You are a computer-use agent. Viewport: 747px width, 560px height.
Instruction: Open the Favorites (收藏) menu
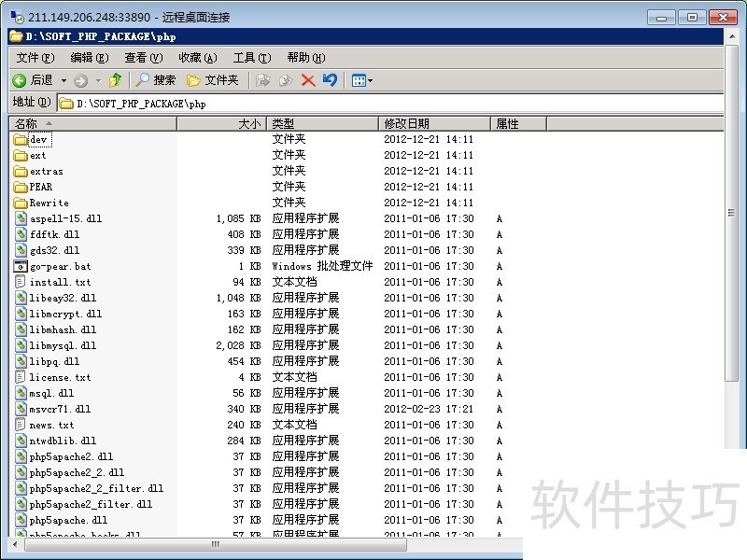[197, 58]
